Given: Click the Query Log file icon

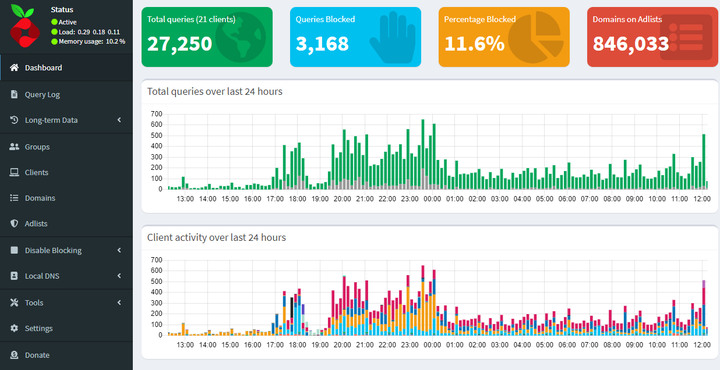Looking at the screenshot, I should (x=14, y=94).
